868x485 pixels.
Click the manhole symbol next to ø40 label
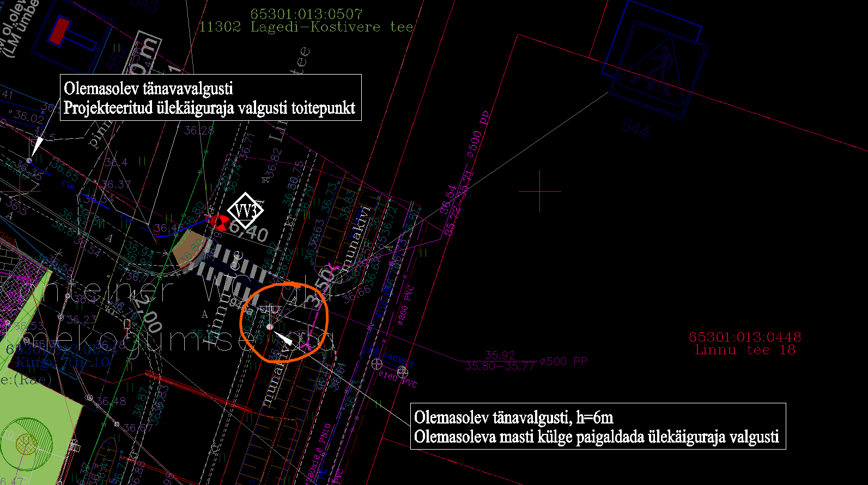pyautogui.click(x=377, y=364)
